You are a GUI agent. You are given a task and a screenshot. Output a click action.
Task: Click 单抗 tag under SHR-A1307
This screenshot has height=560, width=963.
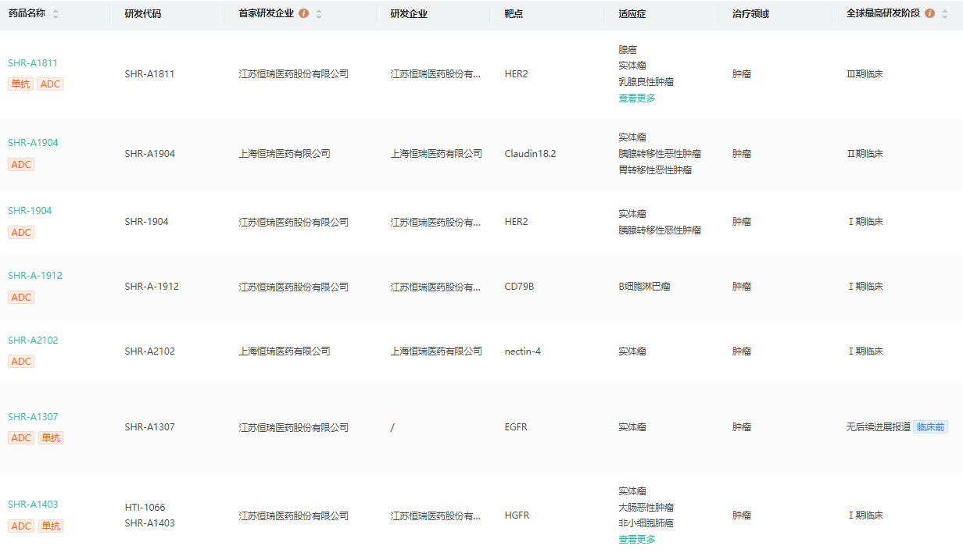(50, 438)
